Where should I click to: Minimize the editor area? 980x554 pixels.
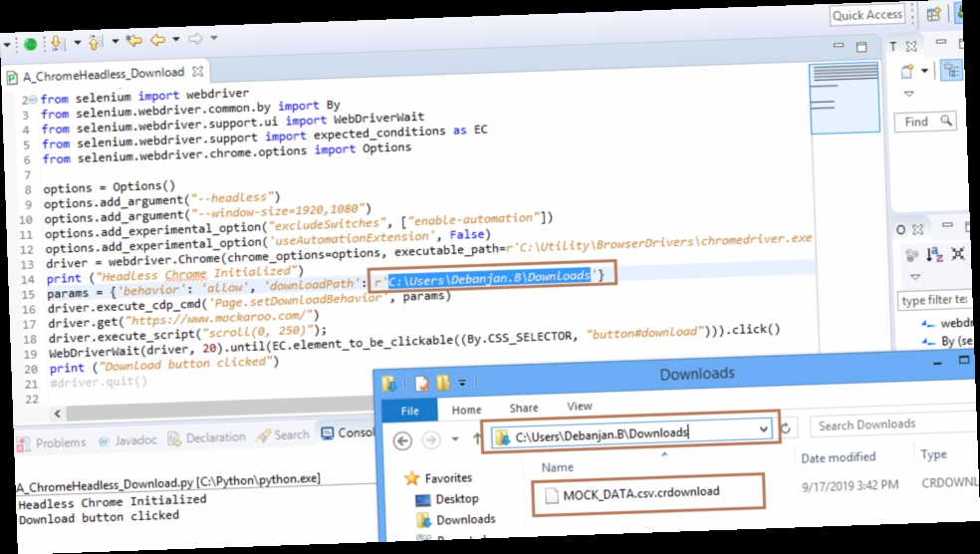(x=839, y=45)
